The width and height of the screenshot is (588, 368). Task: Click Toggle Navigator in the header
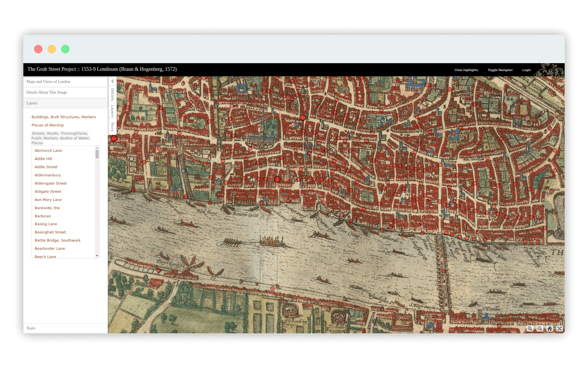tap(500, 70)
